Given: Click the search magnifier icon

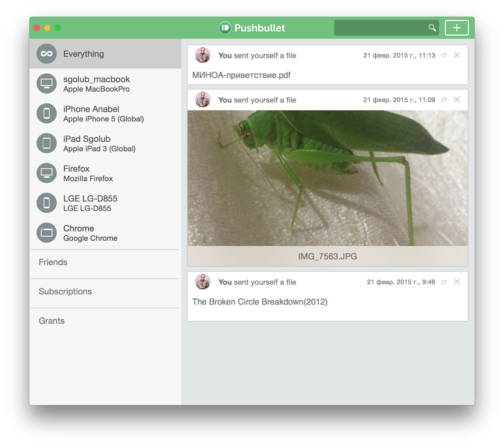Looking at the screenshot, I should pyautogui.click(x=432, y=27).
